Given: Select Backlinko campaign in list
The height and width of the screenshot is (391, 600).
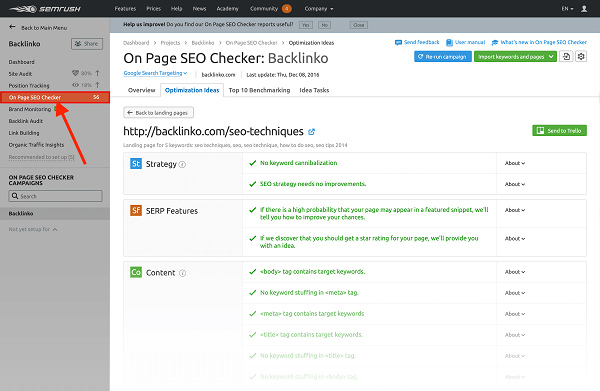Looking at the screenshot, I should click(x=55, y=213).
